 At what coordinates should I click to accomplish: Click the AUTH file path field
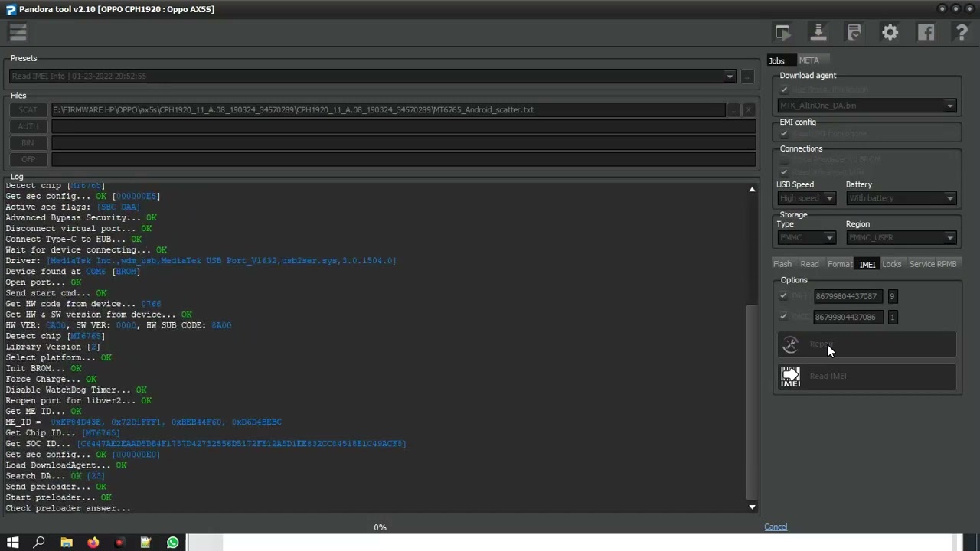pyautogui.click(x=403, y=126)
